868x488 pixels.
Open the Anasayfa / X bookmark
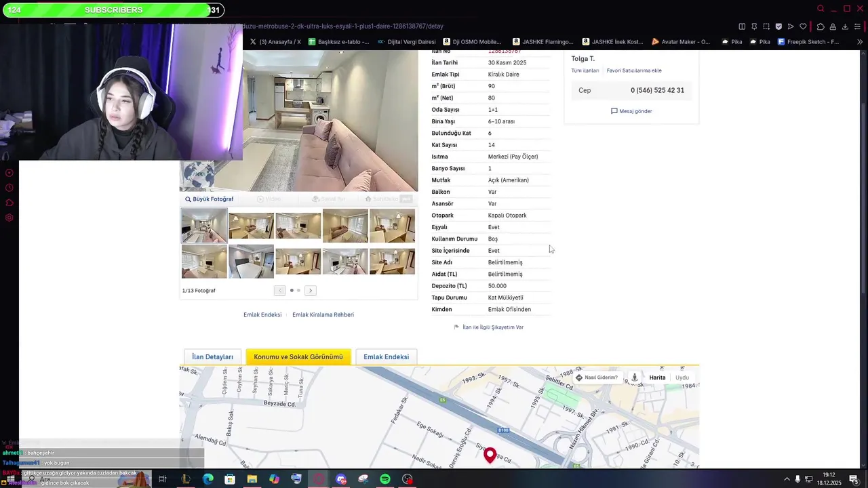pos(275,41)
